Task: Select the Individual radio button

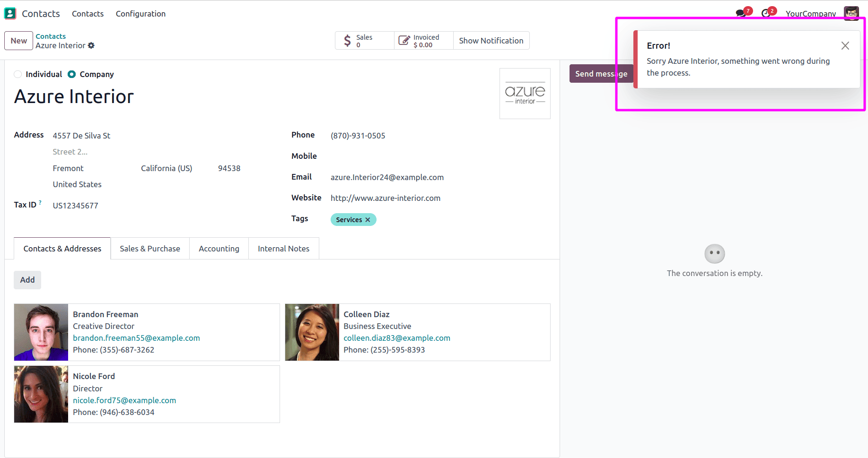Action: pos(18,74)
